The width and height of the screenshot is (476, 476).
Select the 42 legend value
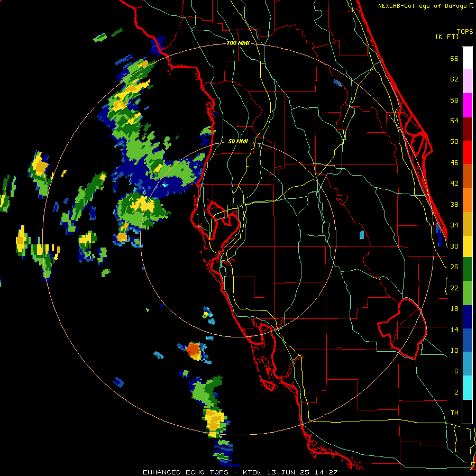pos(454,184)
